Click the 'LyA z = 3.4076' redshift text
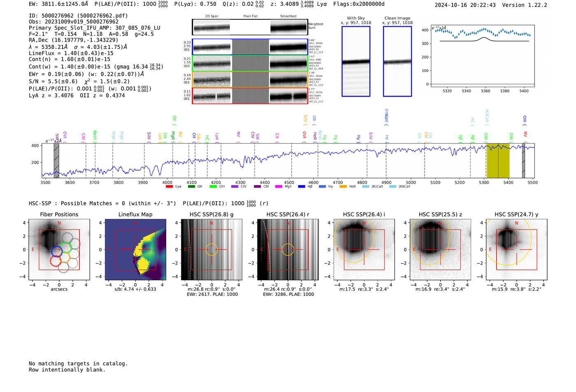 click(51, 95)
